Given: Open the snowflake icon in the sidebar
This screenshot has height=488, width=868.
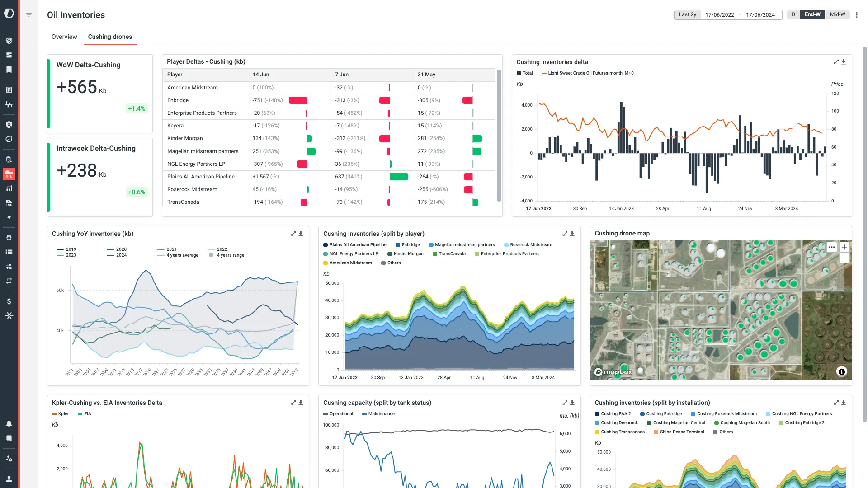Looking at the screenshot, I should point(9,316).
